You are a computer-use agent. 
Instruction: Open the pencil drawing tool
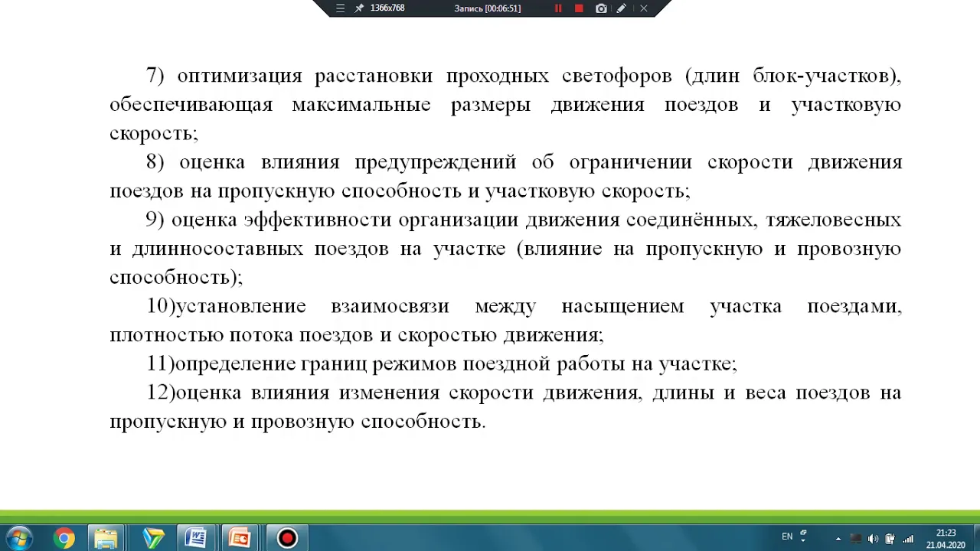pos(622,8)
